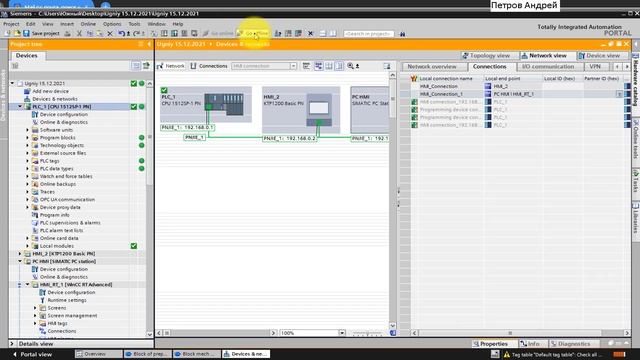640x360 pixels.
Task: Open the 100% zoom level dropdown
Action: pos(342,333)
